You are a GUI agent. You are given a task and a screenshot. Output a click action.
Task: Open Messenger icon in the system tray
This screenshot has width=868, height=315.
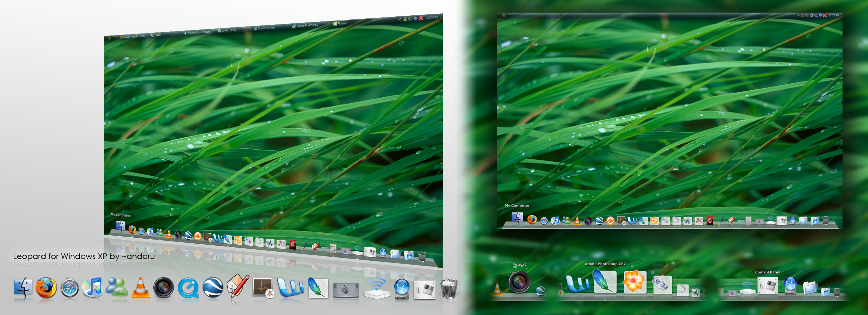click(x=405, y=19)
